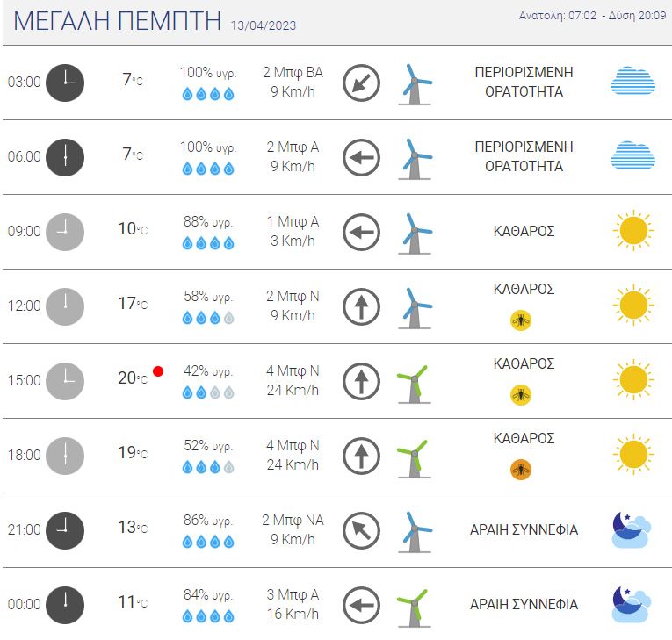Click the 4 Μπφ Ν wind text at 18:00
The height and width of the screenshot is (640, 672).
(x=293, y=445)
